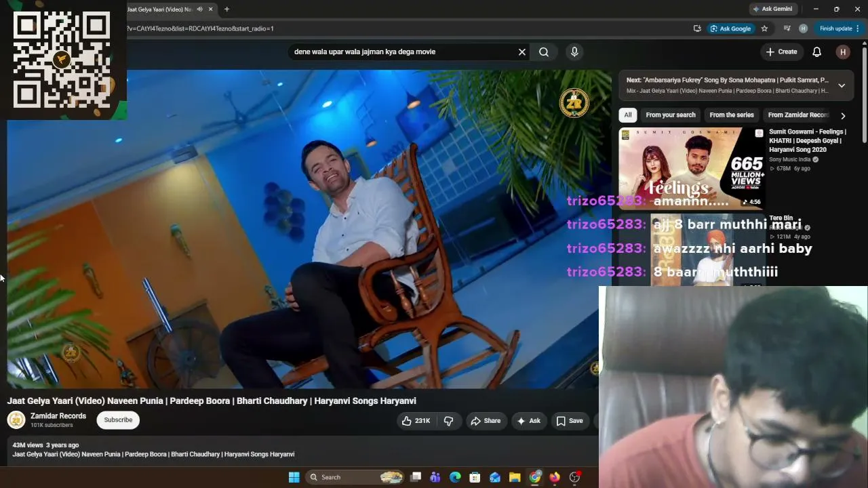The width and height of the screenshot is (868, 488).
Task: Open the Zamidar Records channel name link
Action: (58, 416)
